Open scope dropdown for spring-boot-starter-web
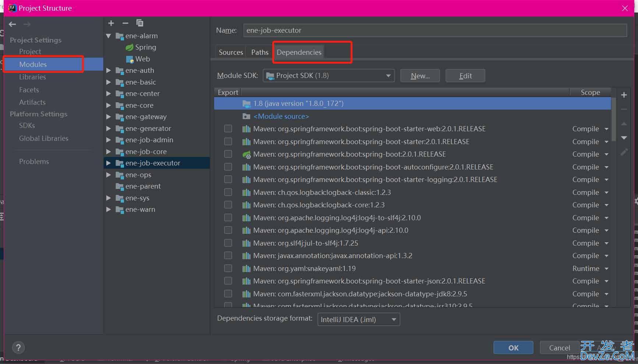 (606, 129)
